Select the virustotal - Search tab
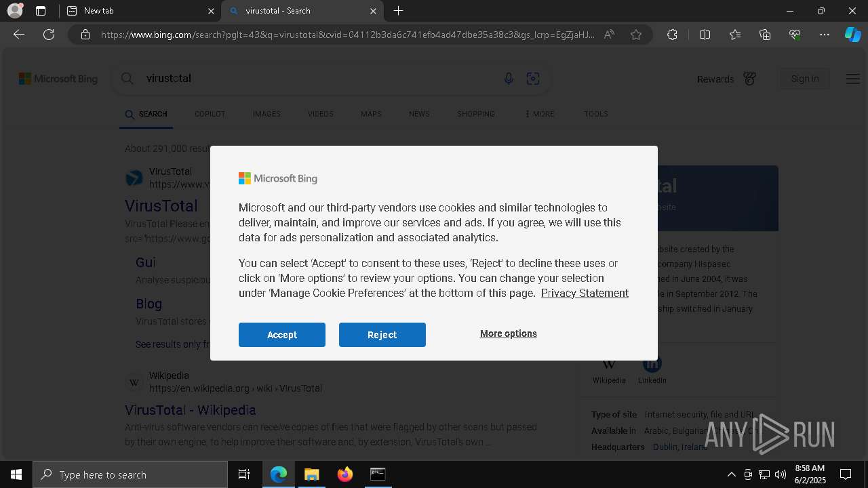 tap(302, 11)
